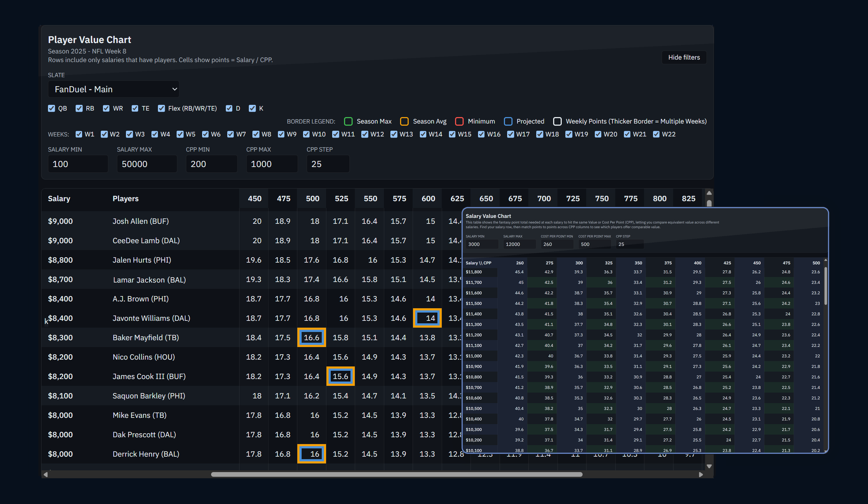Image resolution: width=868 pixels, height=504 pixels.
Task: Click the Salary column header
Action: pyautogui.click(x=59, y=198)
